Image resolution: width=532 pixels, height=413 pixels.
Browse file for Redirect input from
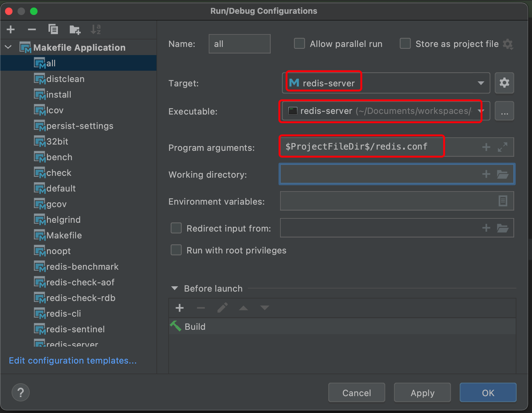[503, 228]
